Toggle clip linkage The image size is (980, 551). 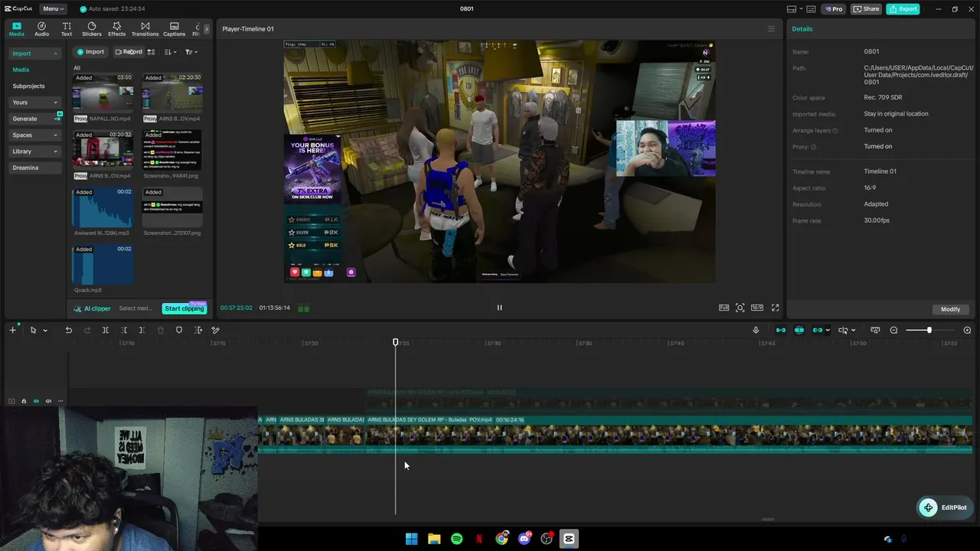pos(818,330)
